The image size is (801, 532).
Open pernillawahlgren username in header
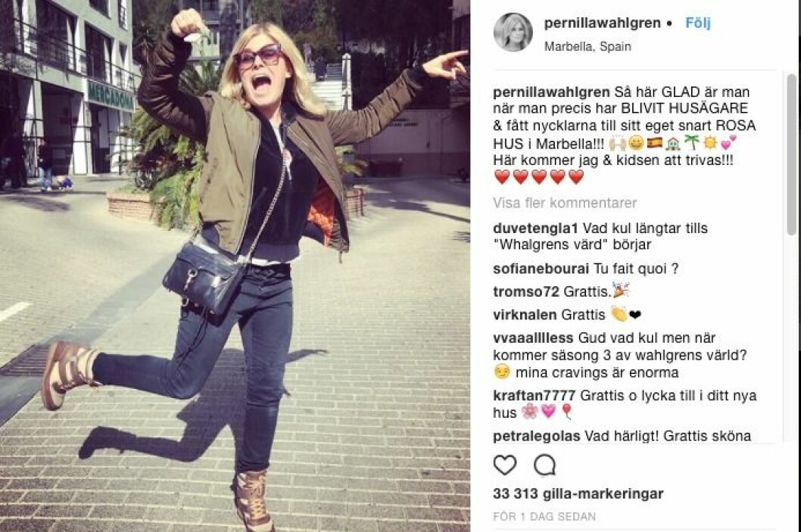pos(603,23)
